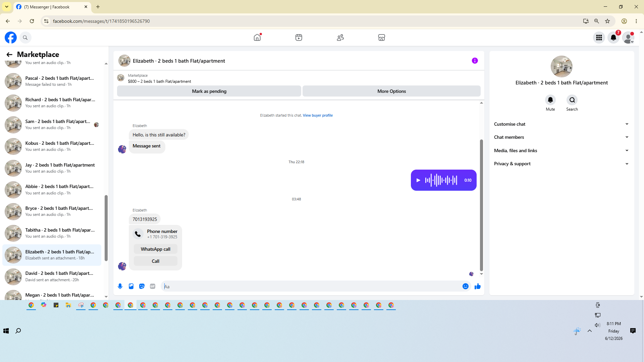Show hidden system tray icons

pos(590,331)
